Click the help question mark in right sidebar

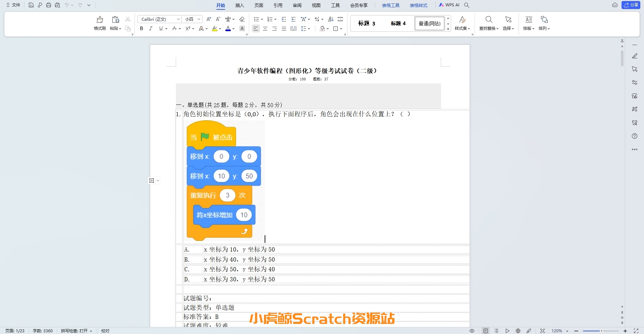click(x=635, y=136)
